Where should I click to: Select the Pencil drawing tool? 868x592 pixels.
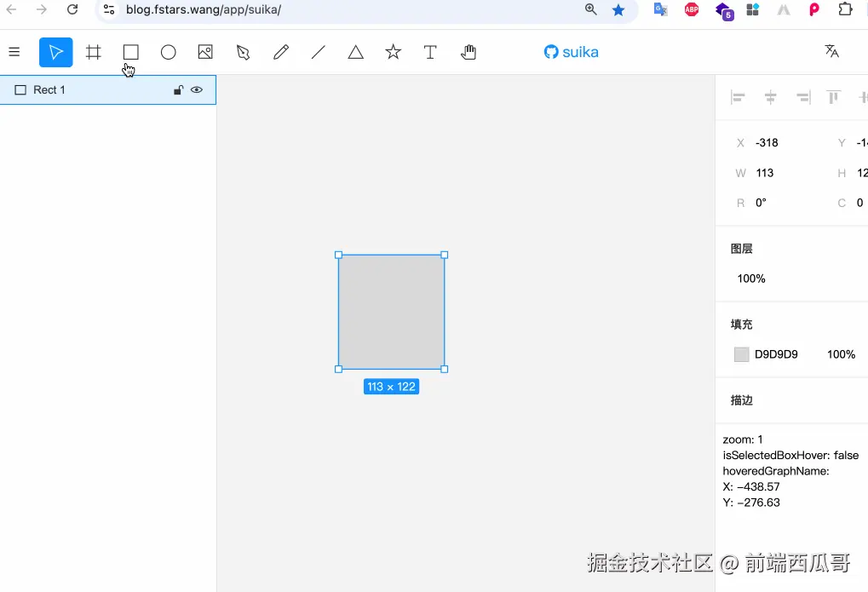click(x=280, y=52)
